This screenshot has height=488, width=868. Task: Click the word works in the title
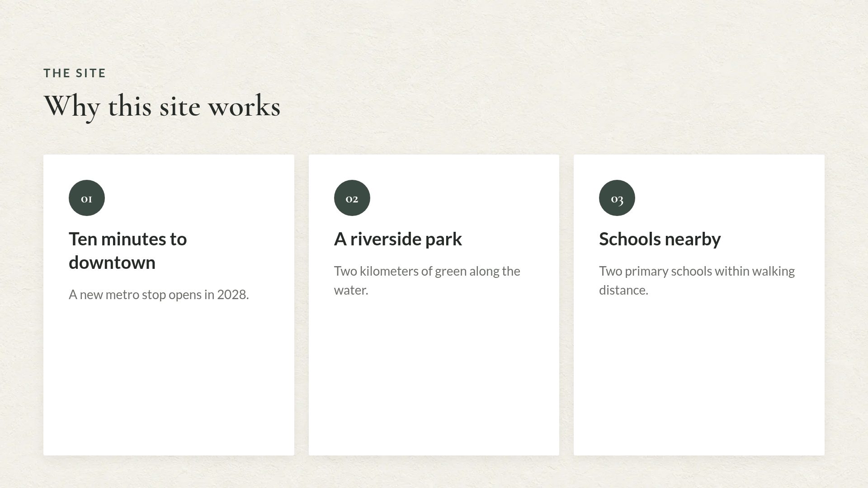coord(244,107)
